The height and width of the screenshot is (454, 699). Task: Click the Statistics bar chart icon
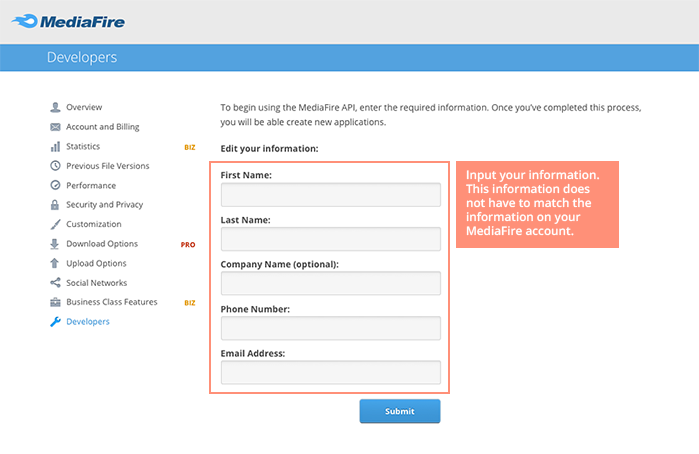click(56, 146)
